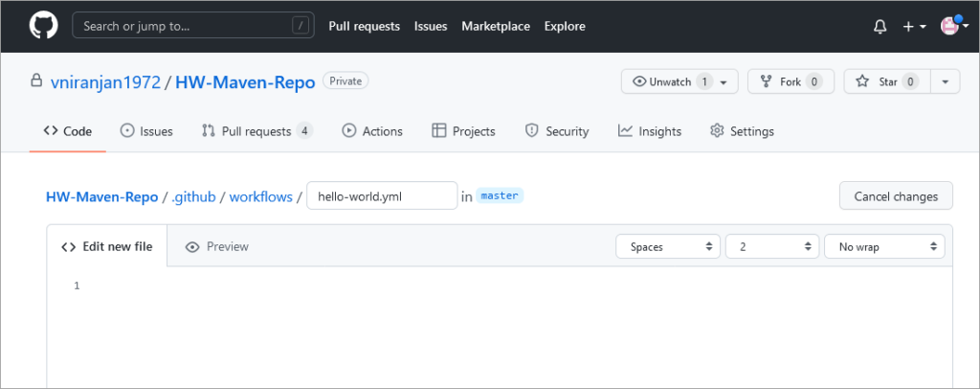This screenshot has height=389, width=980.
Task: Click the slash shortcut key icon
Action: (x=301, y=26)
